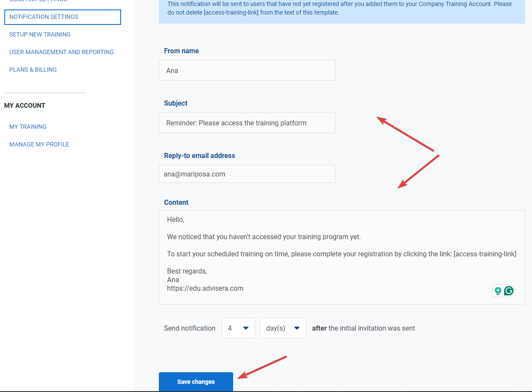The image size is (532, 392).
Task: Open MANAGE MY PROFILE
Action: click(39, 144)
